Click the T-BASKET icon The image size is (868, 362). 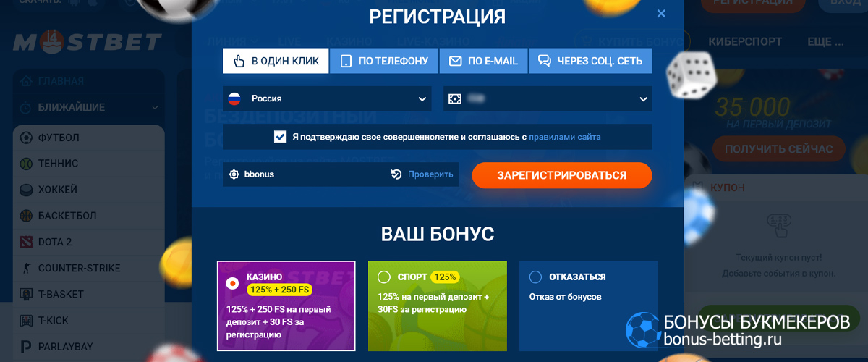point(26,295)
